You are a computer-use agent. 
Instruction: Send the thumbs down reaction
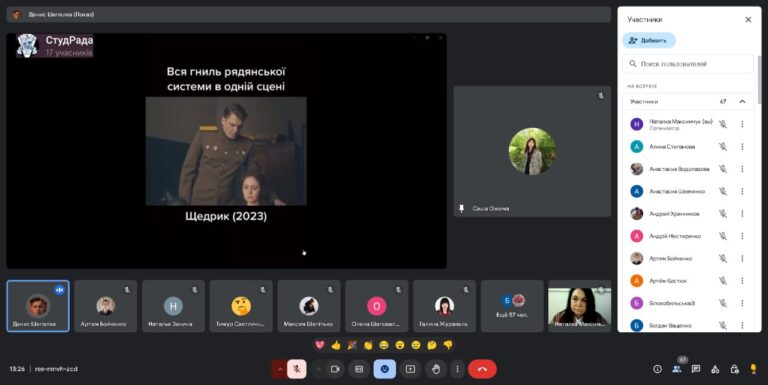(x=448, y=345)
